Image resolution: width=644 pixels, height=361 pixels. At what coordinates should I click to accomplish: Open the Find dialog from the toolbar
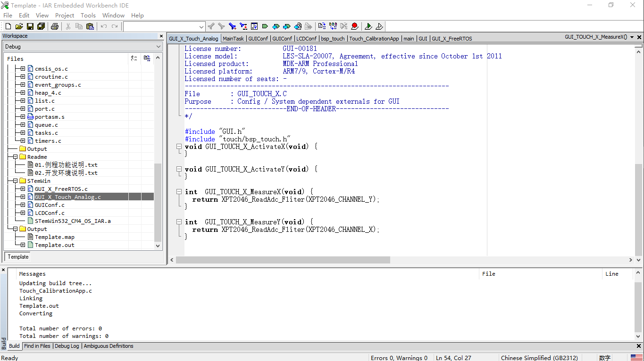point(232,26)
